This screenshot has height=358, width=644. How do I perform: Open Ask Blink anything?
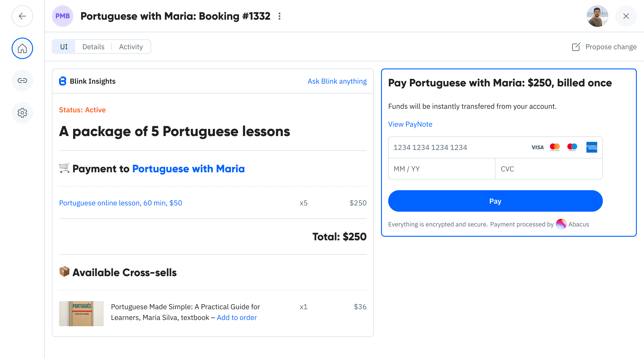(x=337, y=81)
